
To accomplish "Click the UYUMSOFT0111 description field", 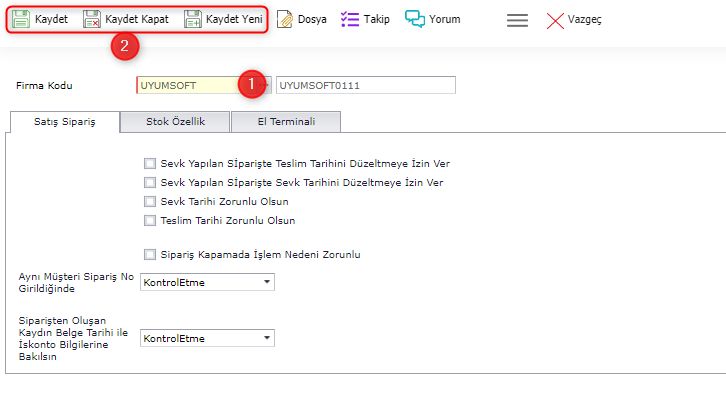I will click(366, 85).
